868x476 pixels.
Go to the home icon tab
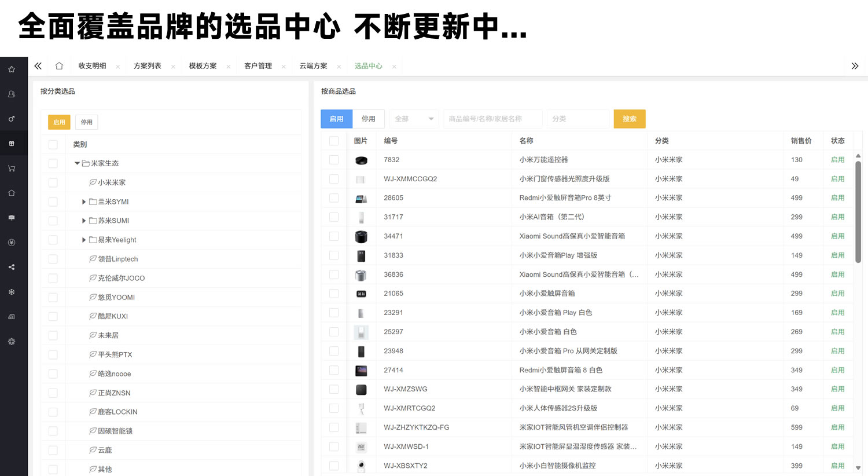click(59, 66)
